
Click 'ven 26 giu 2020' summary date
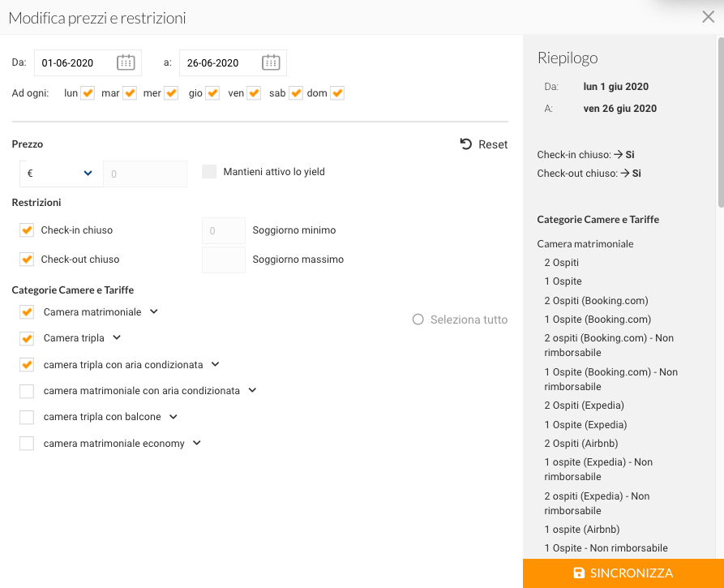tap(619, 109)
